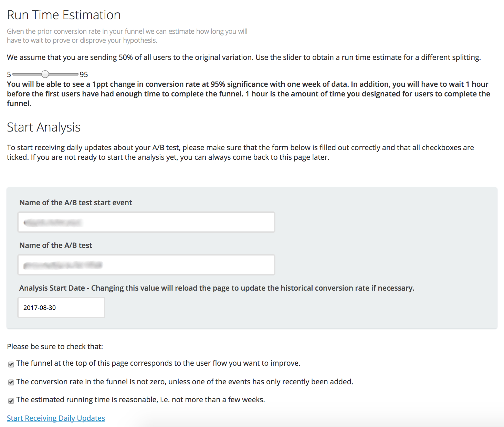The width and height of the screenshot is (504, 427).
Task: Click the Run Time Estimation heading
Action: click(64, 15)
